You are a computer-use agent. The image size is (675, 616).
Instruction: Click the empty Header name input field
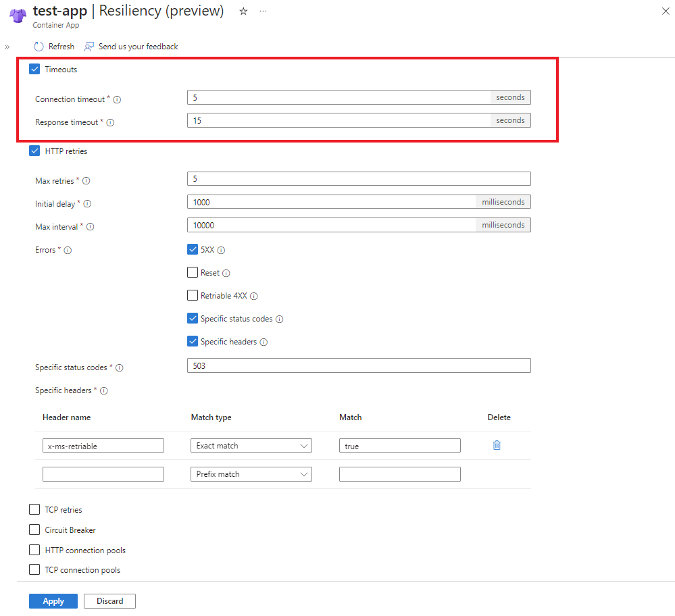coord(103,473)
